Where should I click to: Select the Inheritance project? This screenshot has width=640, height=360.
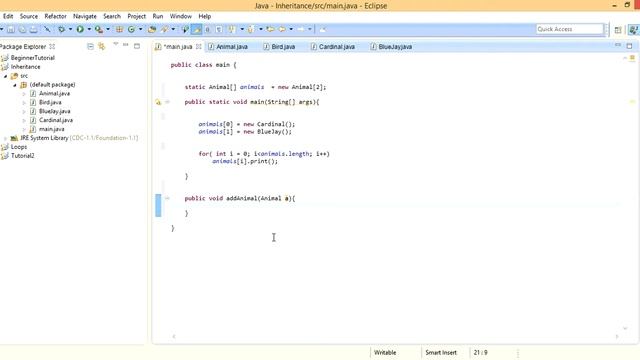click(26, 67)
